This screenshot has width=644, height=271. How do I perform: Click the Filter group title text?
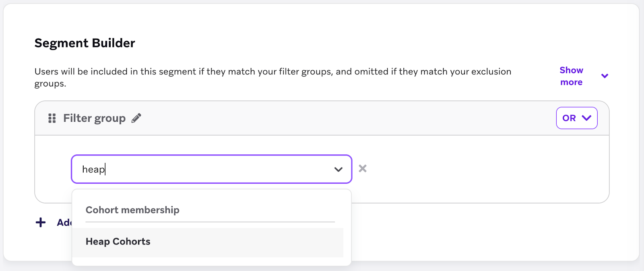[94, 118]
